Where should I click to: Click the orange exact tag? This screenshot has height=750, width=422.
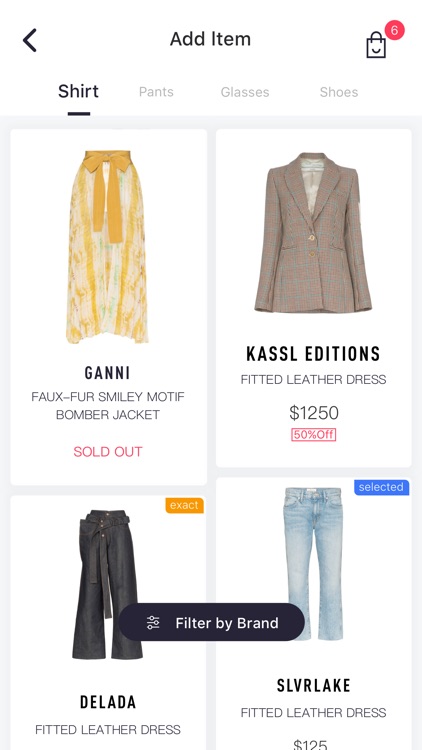pos(185,506)
